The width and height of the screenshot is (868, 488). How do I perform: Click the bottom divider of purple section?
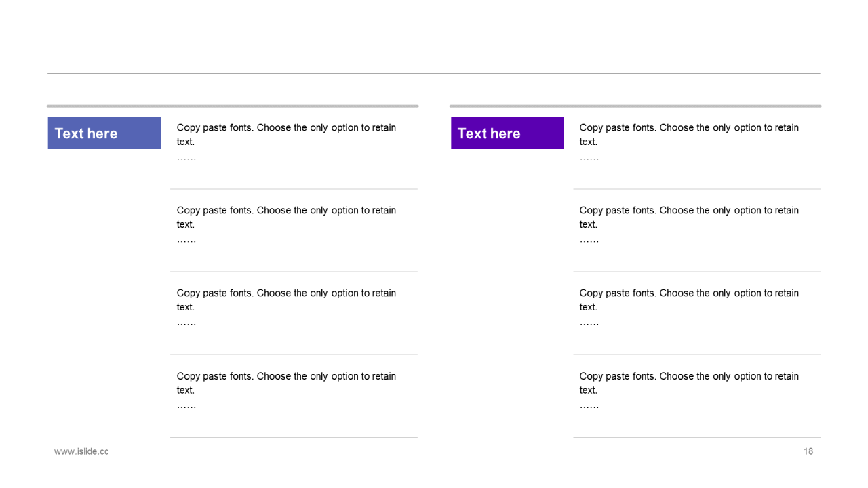click(696, 437)
